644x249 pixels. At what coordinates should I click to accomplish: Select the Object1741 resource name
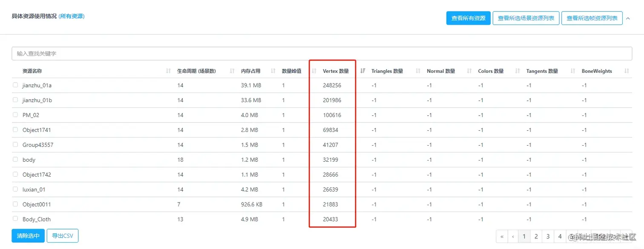37,130
